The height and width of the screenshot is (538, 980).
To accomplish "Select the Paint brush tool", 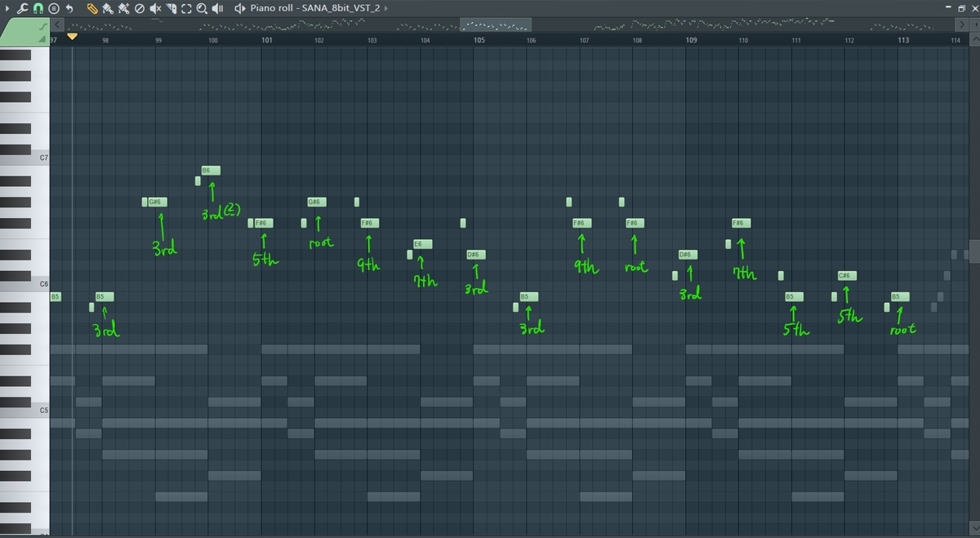I will (109, 8).
